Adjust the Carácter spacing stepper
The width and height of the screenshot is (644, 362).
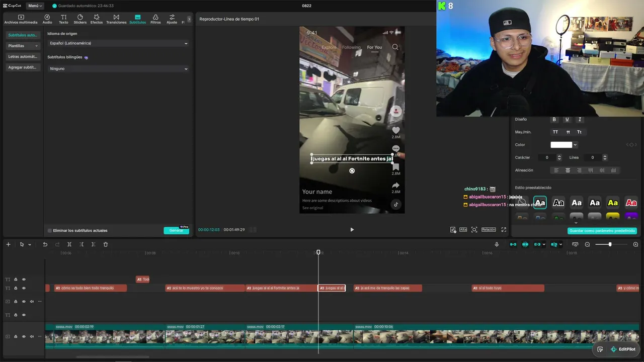[559, 157]
